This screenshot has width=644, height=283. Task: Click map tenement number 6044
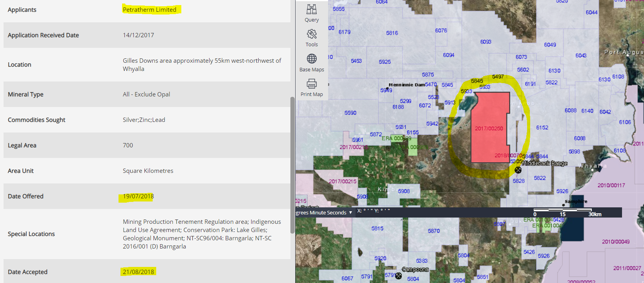pos(591,13)
